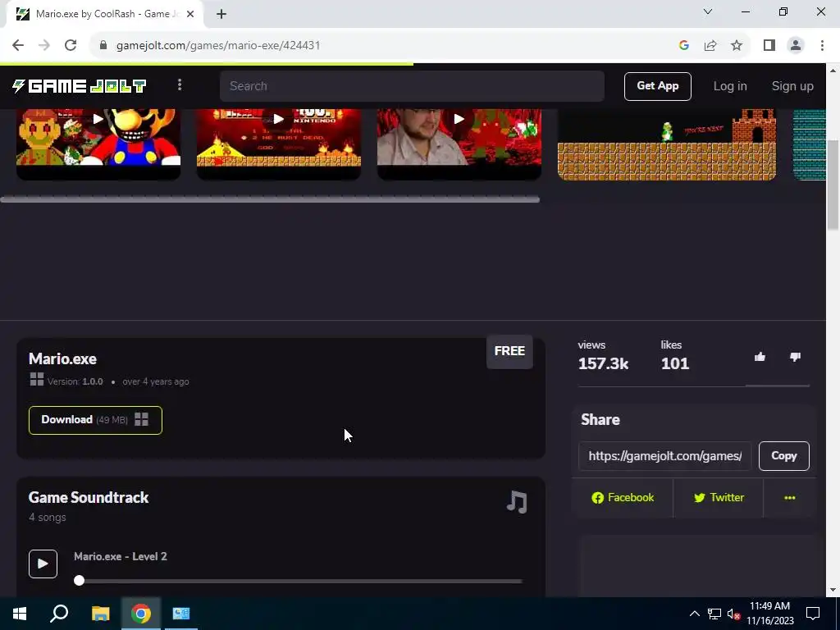Select the gamejolt share link field

point(664,456)
